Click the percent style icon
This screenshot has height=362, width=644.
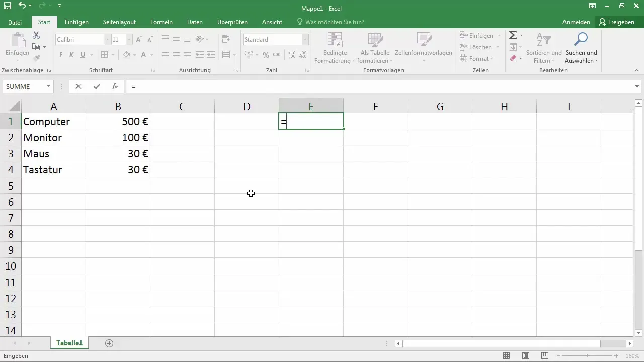pos(266,55)
